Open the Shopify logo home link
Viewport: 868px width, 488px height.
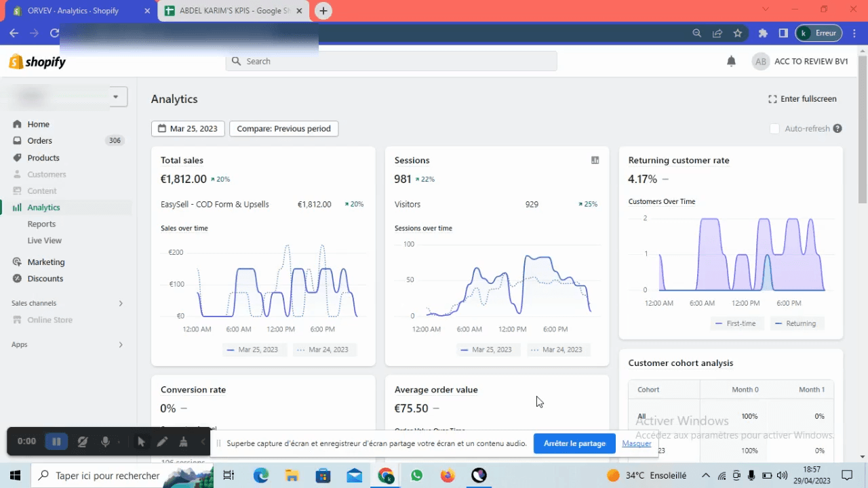(37, 62)
